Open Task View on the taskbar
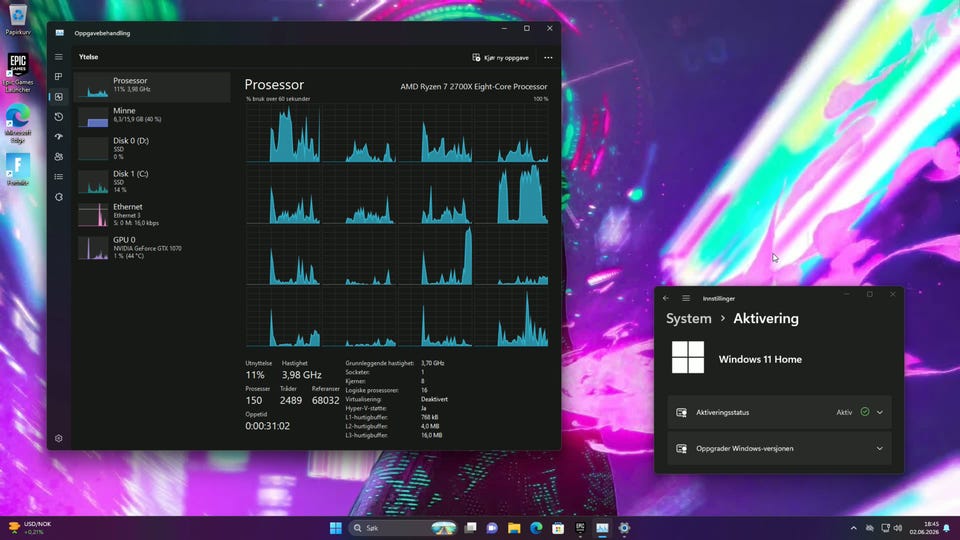Screen dimensions: 960x540 point(470,528)
